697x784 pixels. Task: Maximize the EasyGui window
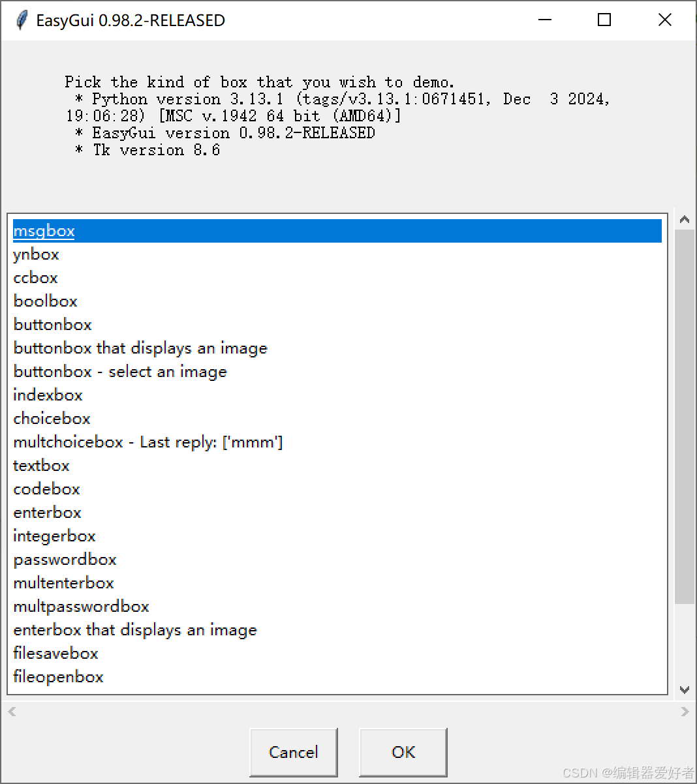coord(604,20)
